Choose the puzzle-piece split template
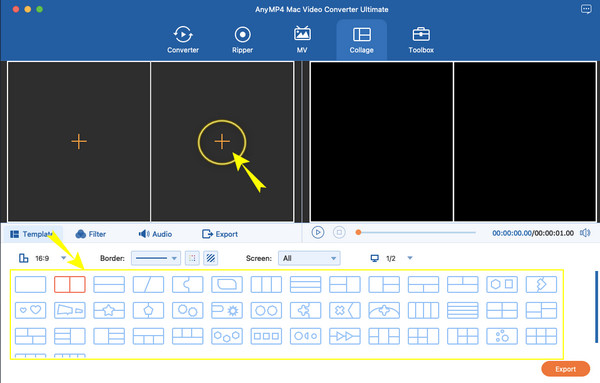The image size is (600, 383). [x=188, y=284]
